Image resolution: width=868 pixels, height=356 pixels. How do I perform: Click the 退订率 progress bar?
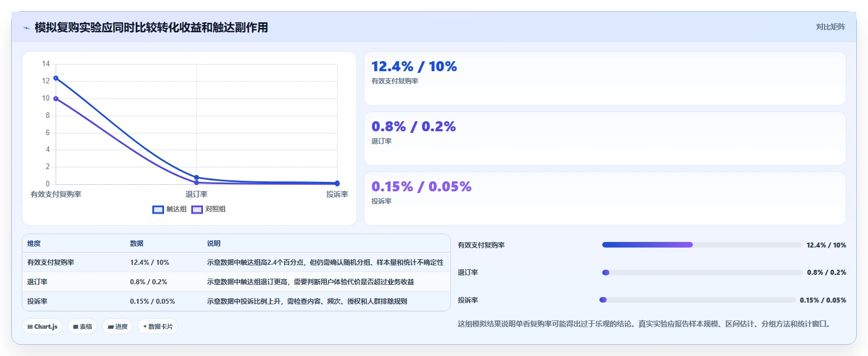(x=702, y=273)
